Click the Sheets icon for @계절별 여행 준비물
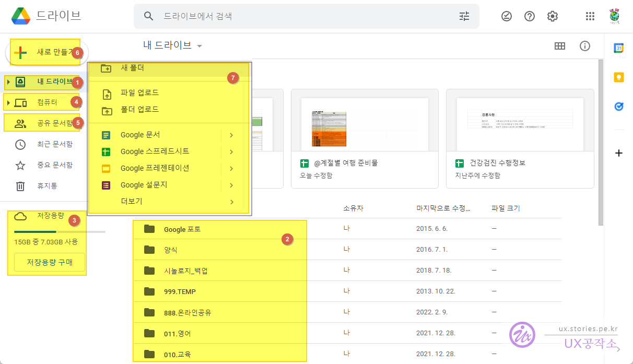The width and height of the screenshot is (633, 364). click(x=305, y=163)
